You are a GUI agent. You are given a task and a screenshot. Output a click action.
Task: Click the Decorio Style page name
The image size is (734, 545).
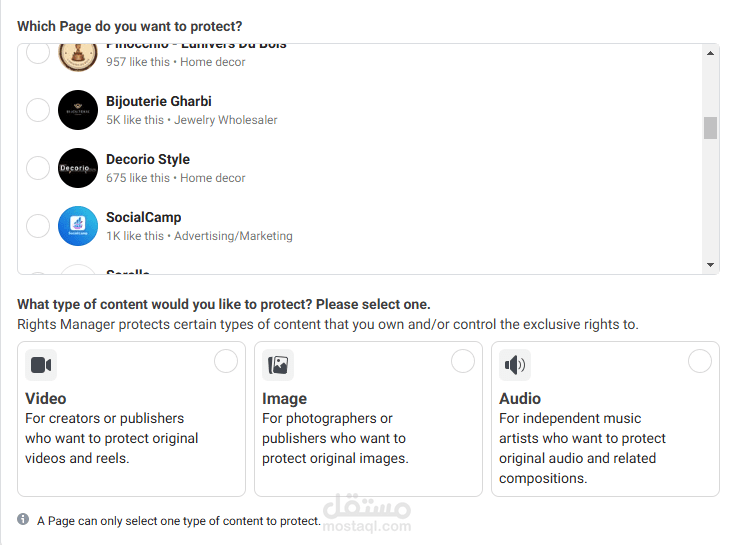pyautogui.click(x=148, y=159)
